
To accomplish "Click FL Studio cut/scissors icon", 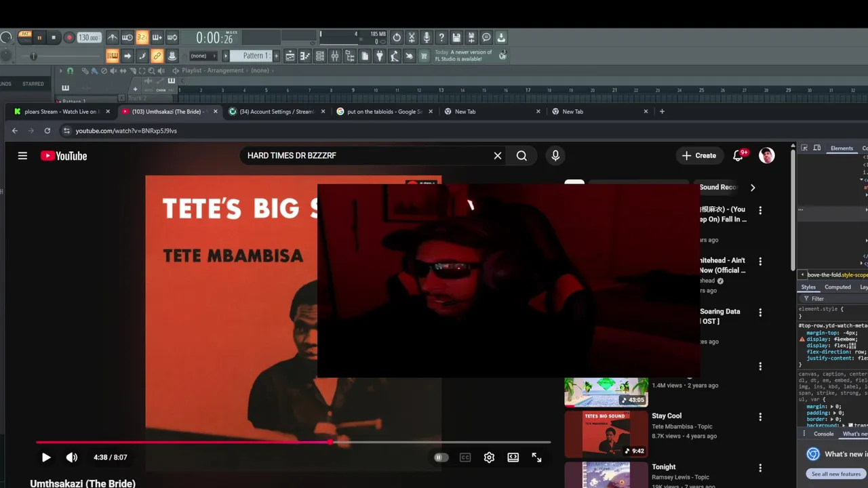I will point(412,37).
